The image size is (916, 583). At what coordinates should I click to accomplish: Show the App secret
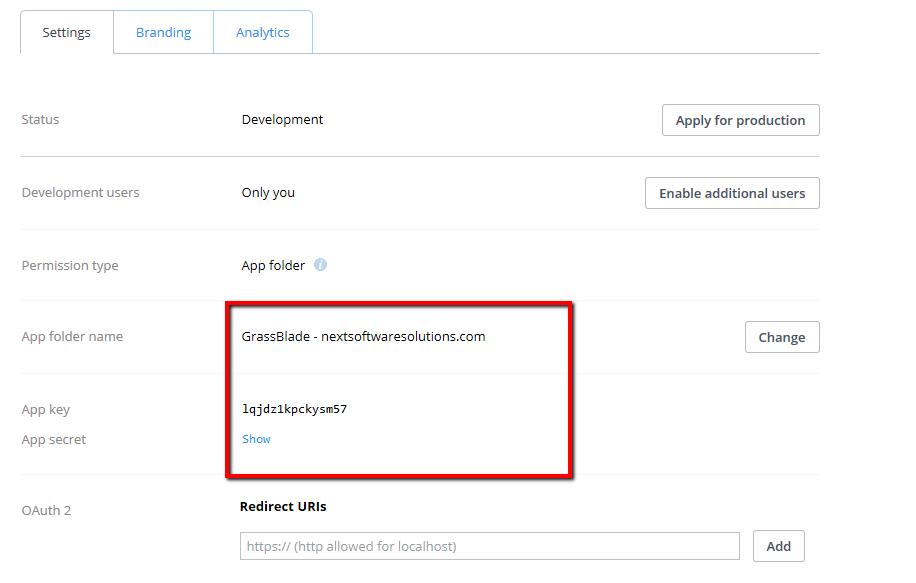pos(256,439)
